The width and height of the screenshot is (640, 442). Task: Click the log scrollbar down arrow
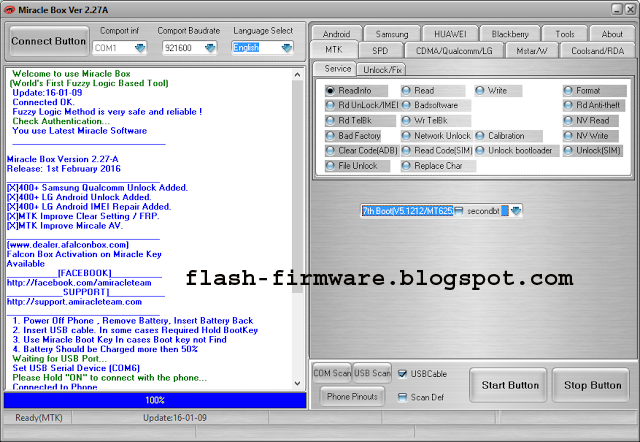(297, 384)
